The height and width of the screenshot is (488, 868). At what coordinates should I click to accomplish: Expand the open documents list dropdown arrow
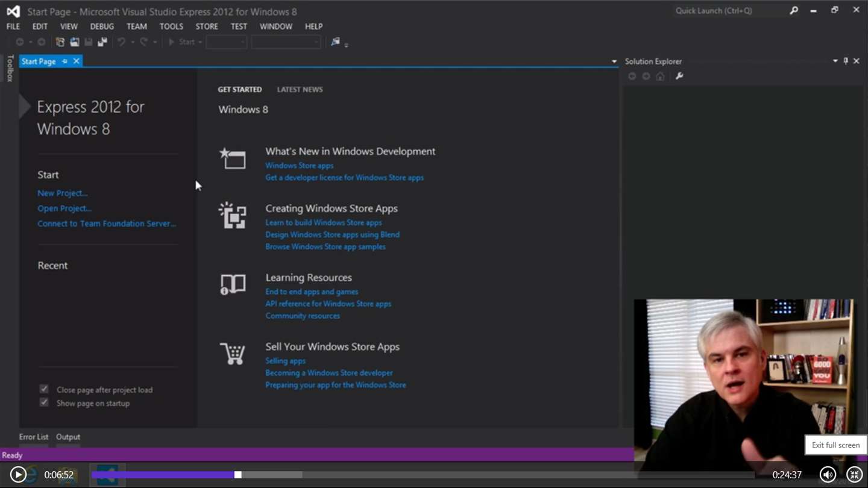pyautogui.click(x=614, y=61)
